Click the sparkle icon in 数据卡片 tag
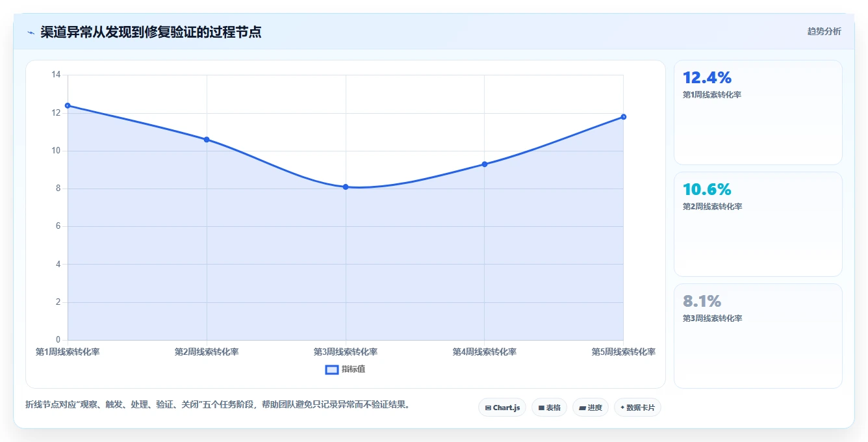This screenshot has width=868, height=442. [x=622, y=408]
